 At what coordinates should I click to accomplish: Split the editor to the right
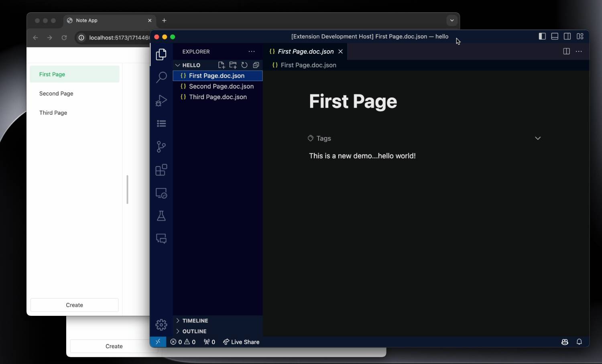[x=566, y=51]
